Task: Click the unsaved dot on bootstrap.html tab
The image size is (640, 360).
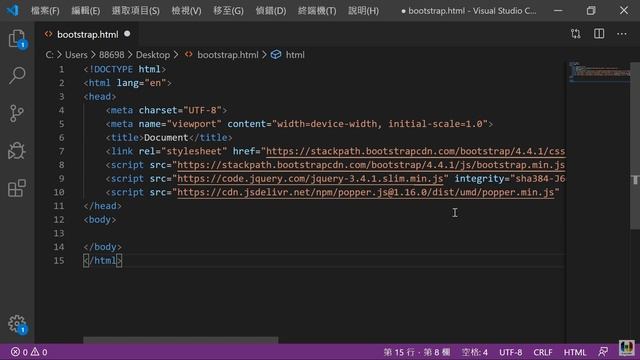Action: pyautogui.click(x=127, y=34)
